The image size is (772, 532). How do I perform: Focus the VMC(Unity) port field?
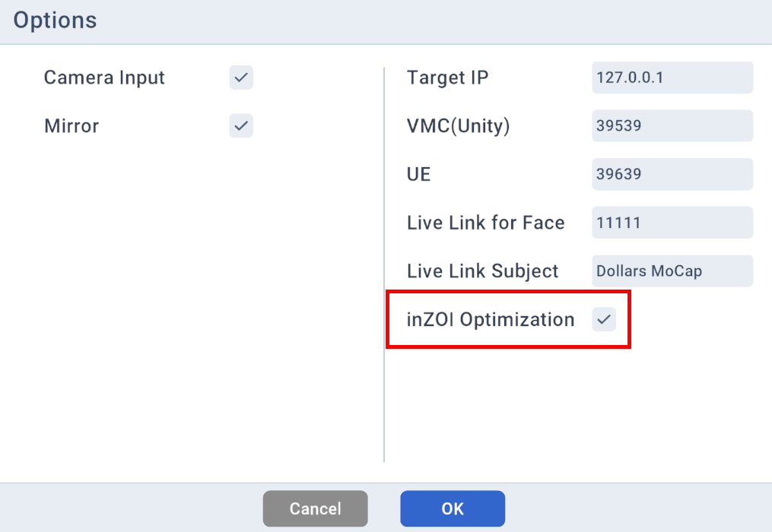672,126
